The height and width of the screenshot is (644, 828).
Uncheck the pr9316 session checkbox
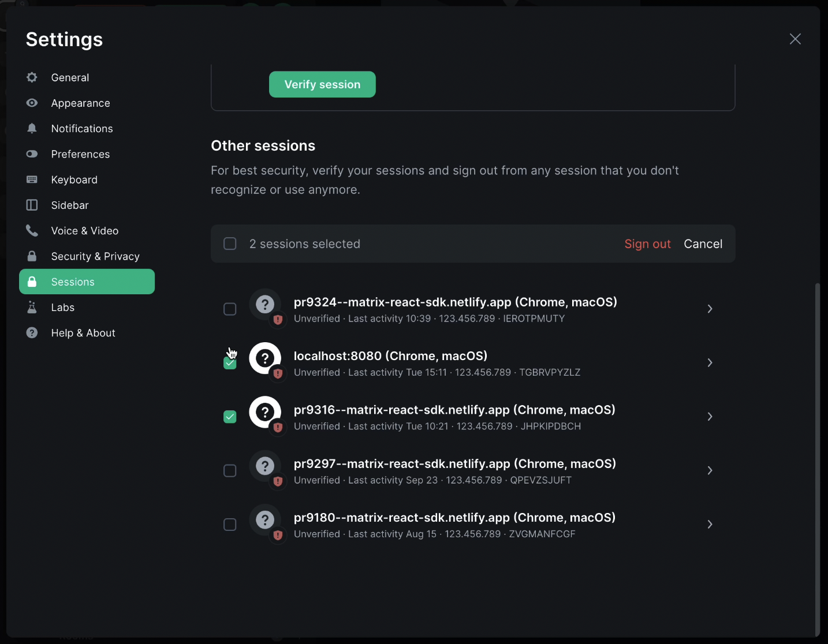click(x=230, y=417)
